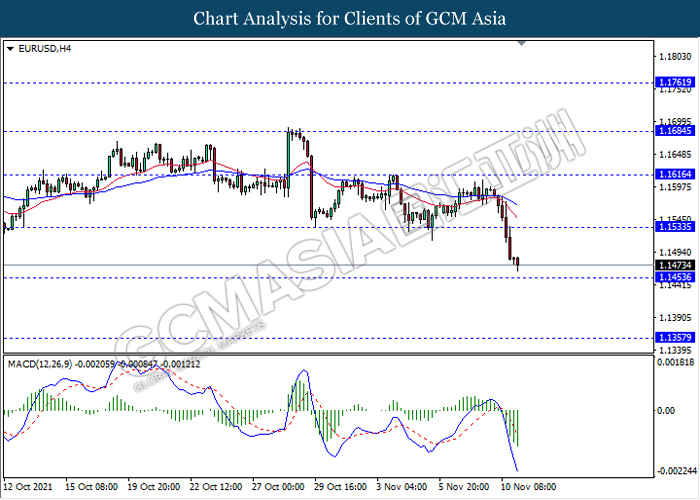This screenshot has width=700, height=500.
Task: Click the 12 Oct 2021 date label
Action: tap(28, 487)
